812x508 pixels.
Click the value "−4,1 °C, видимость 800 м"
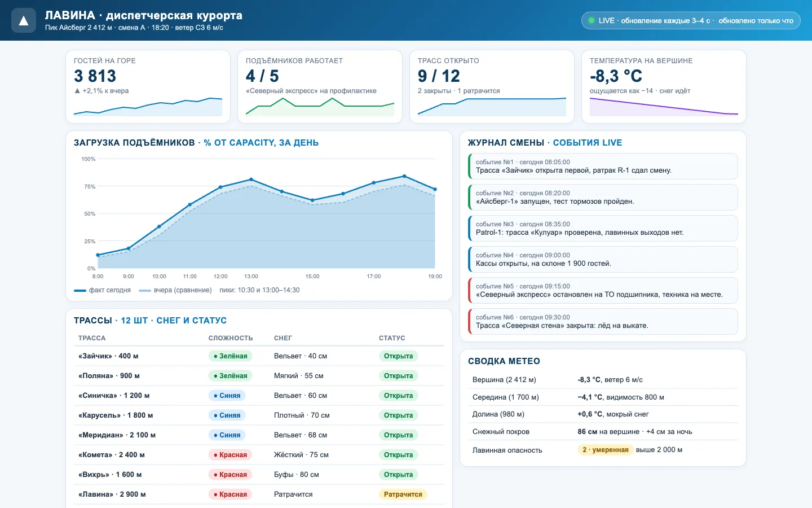621,397
